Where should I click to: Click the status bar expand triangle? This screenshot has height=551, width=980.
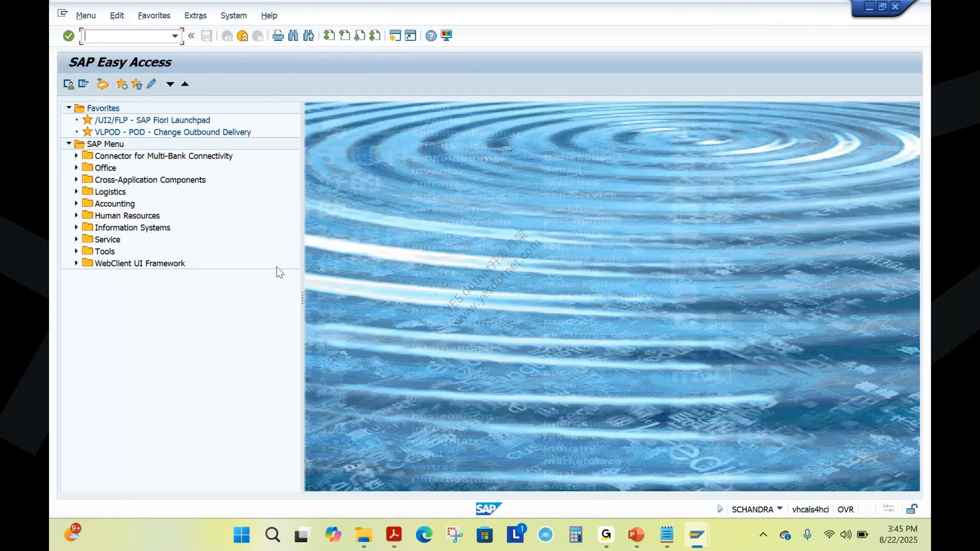point(720,509)
